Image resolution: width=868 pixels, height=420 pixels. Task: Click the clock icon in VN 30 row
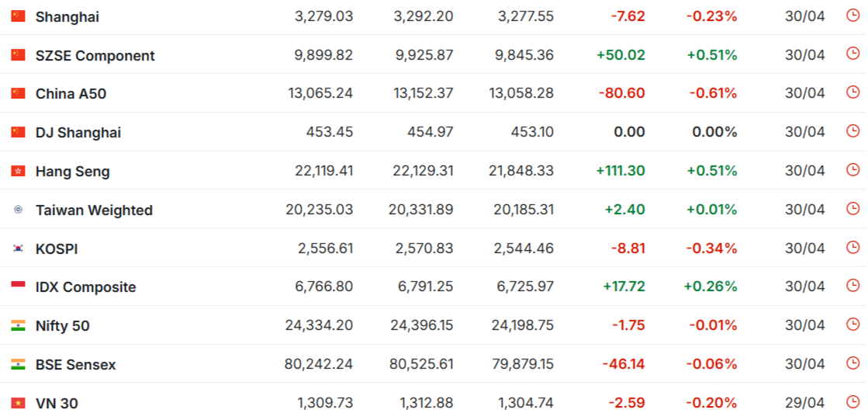tap(853, 402)
